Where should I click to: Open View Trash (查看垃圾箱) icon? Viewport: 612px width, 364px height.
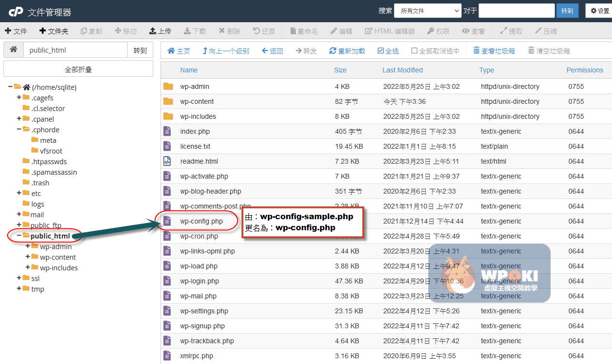(476, 51)
